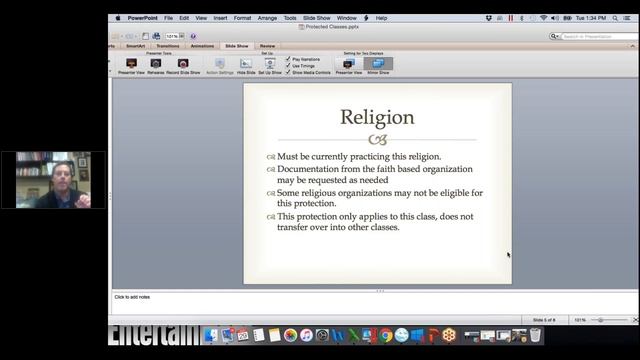
Task: Switch to the SmartArt ribbon tab
Action: pyautogui.click(x=136, y=46)
